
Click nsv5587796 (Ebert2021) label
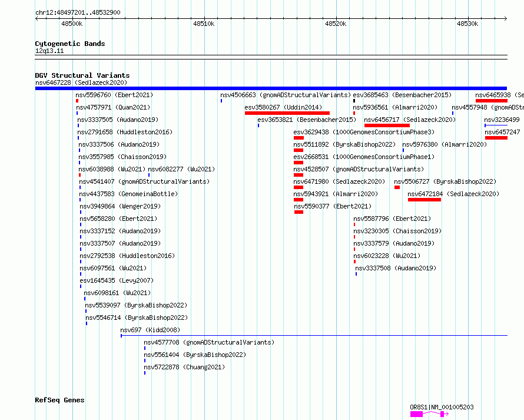pos(392,219)
